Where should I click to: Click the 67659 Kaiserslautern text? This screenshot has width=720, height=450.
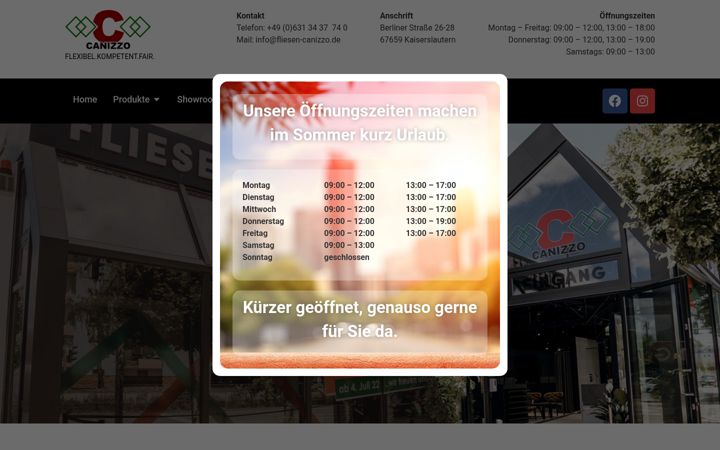click(417, 40)
